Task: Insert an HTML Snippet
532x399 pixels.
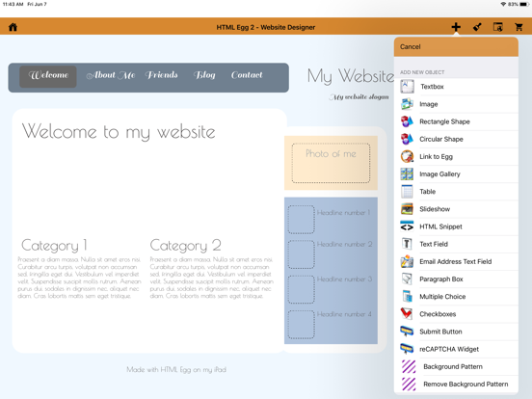Action: tap(456, 226)
